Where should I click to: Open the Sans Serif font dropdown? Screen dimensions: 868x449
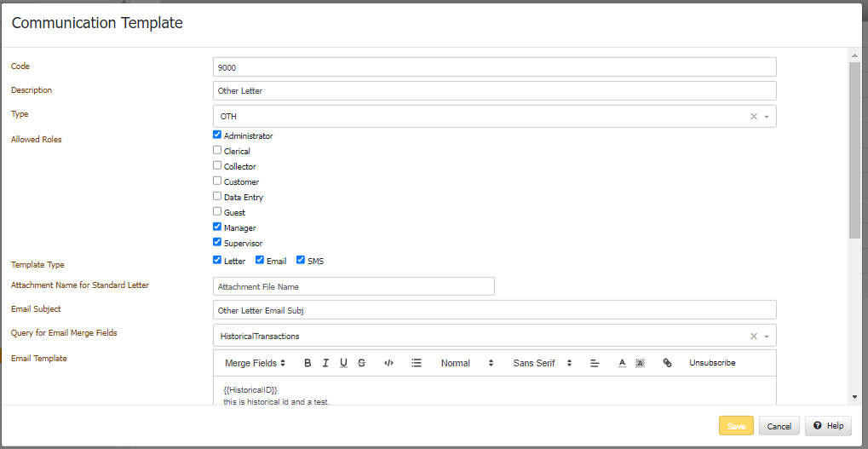point(542,363)
